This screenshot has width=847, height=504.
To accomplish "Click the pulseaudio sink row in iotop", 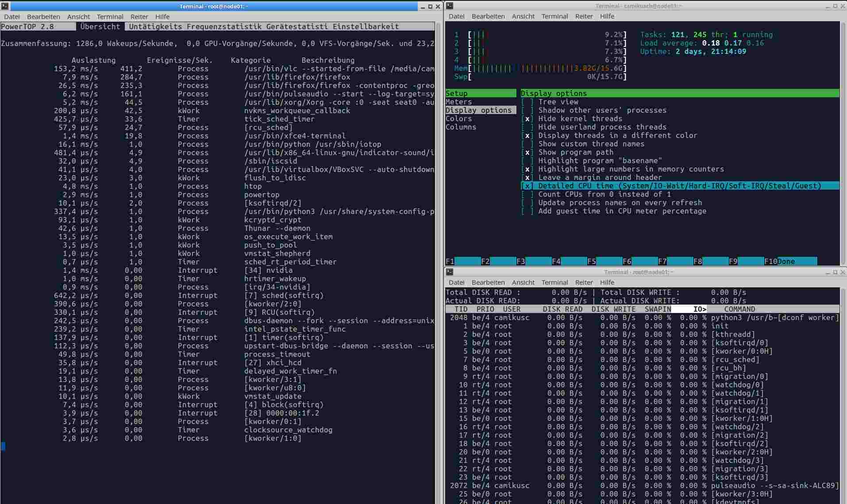I will point(643,485).
